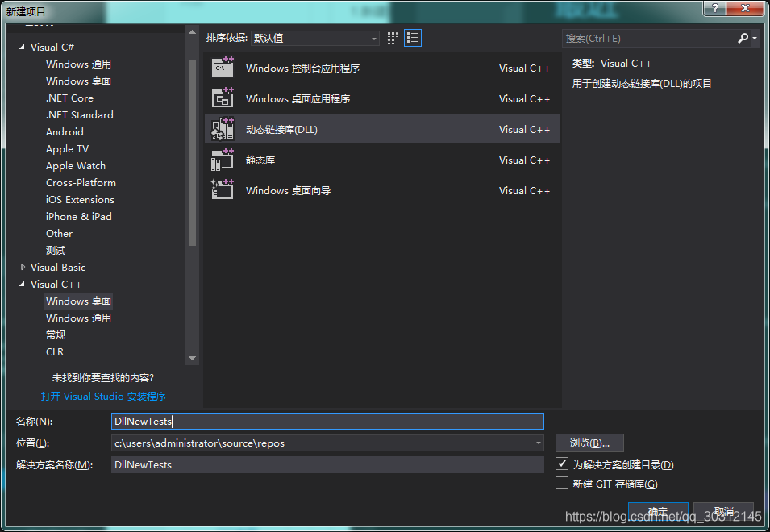
Task: Click the 搜索(Ctrl+E) search box
Action: 649,38
